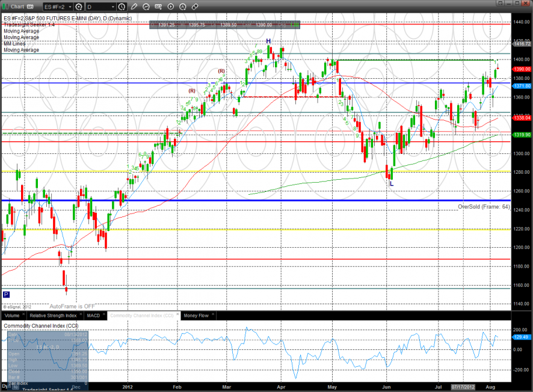Click the blue H high marker
The height and width of the screenshot is (392, 533).
[268, 41]
